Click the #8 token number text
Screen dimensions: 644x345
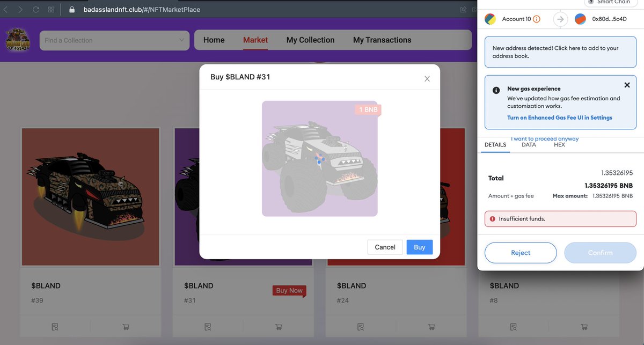(x=493, y=300)
